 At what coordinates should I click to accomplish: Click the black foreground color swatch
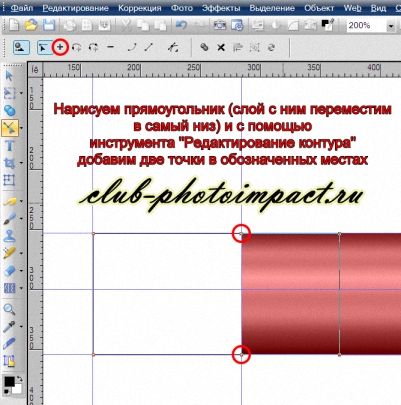9,381
